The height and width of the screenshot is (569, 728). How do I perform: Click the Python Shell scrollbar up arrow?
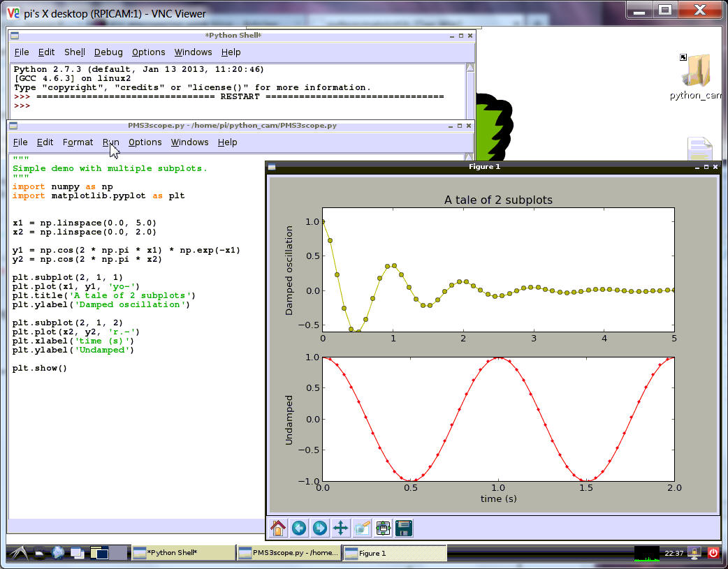pos(470,68)
